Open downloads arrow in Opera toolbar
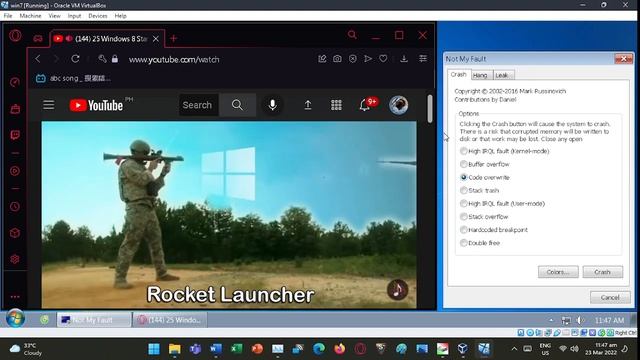This screenshot has width=640, height=360. point(404,59)
